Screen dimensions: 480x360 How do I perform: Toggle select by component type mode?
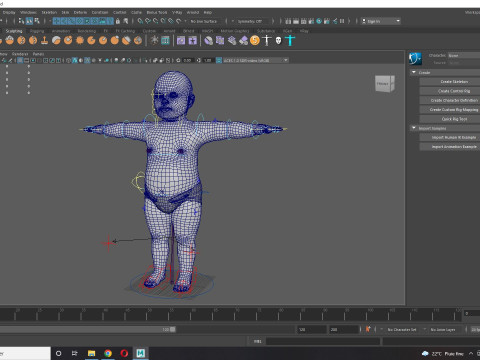[x=37, y=21]
